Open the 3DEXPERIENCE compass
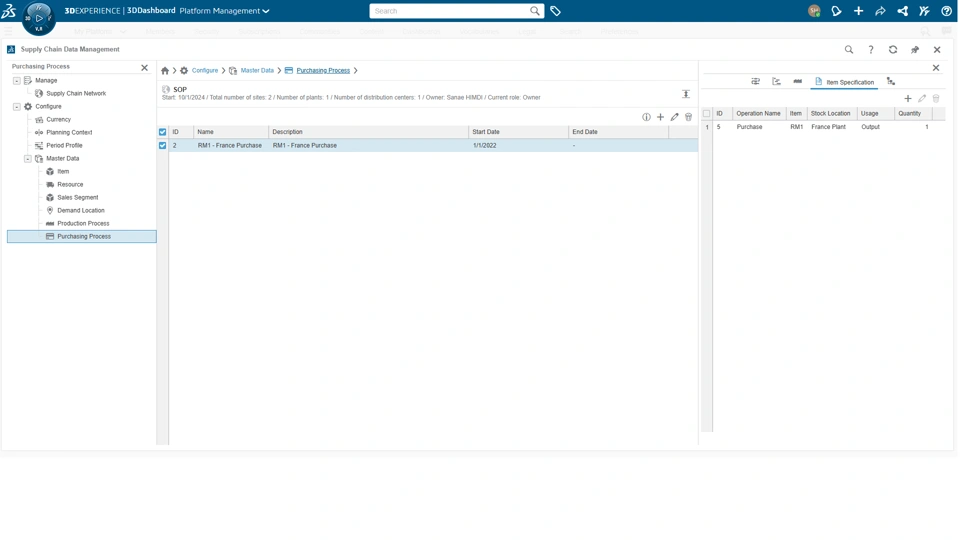The width and height of the screenshot is (960, 540). point(39,18)
